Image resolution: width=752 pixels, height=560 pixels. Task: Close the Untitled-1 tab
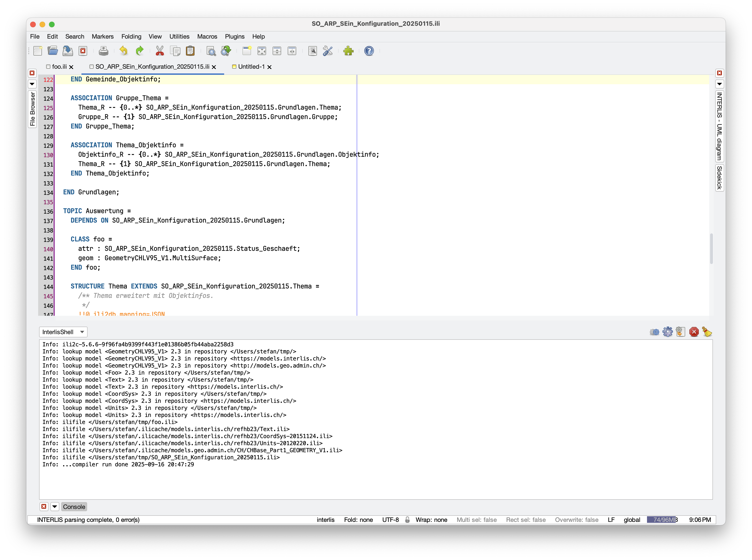269,67
